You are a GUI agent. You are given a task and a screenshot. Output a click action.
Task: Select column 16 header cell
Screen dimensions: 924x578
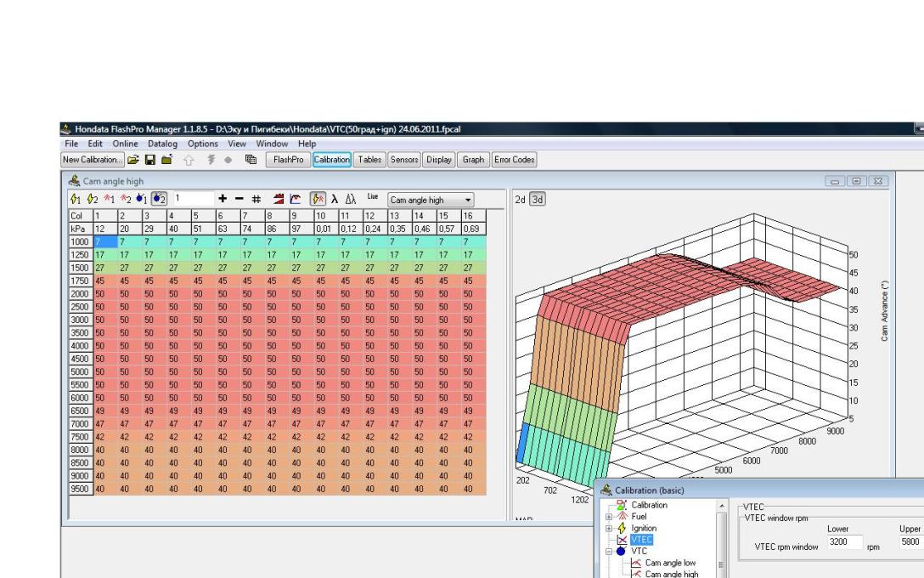click(473, 216)
